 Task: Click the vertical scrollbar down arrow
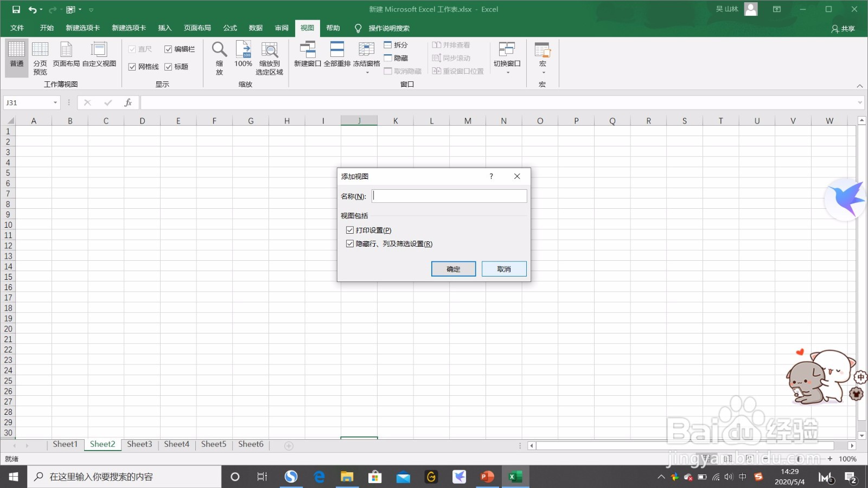(861, 435)
